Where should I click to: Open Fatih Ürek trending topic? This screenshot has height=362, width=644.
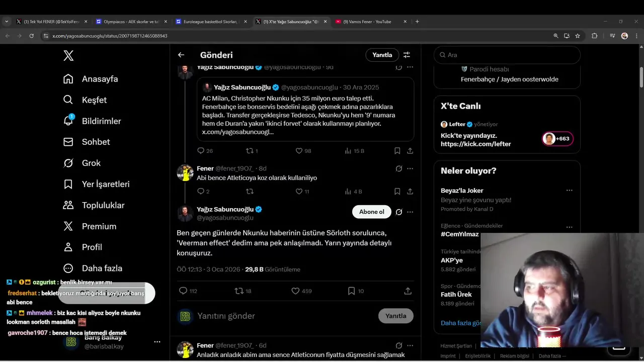(x=456, y=295)
